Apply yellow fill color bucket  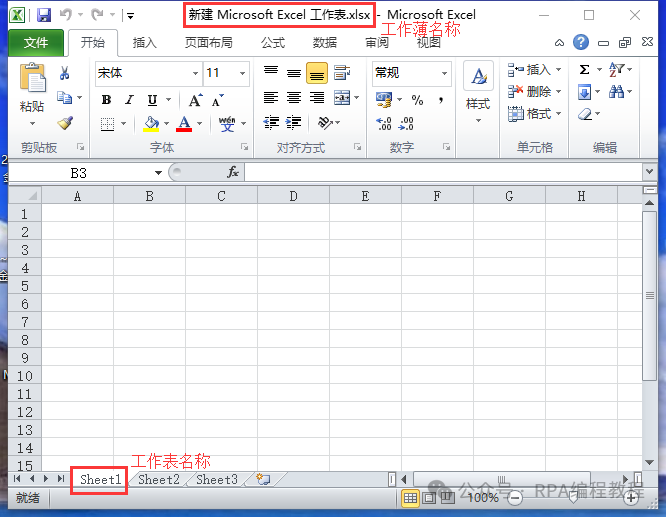coord(151,124)
